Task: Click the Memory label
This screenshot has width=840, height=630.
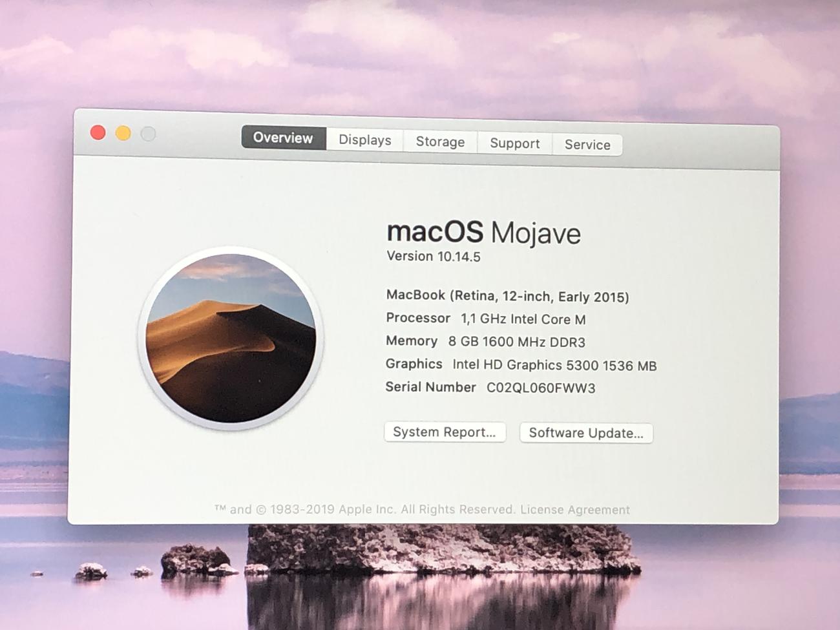Action: (x=412, y=341)
